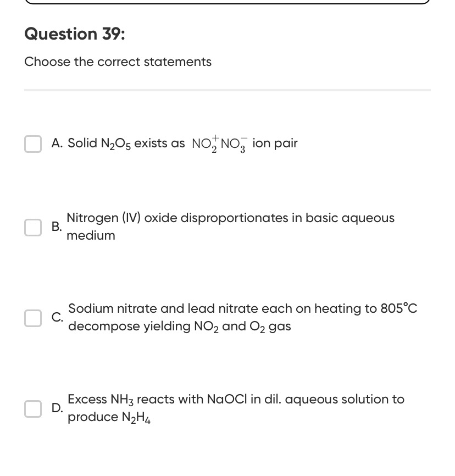The height and width of the screenshot is (476, 455).
Task: Click the 'A.' option letter label
Action: (x=57, y=143)
